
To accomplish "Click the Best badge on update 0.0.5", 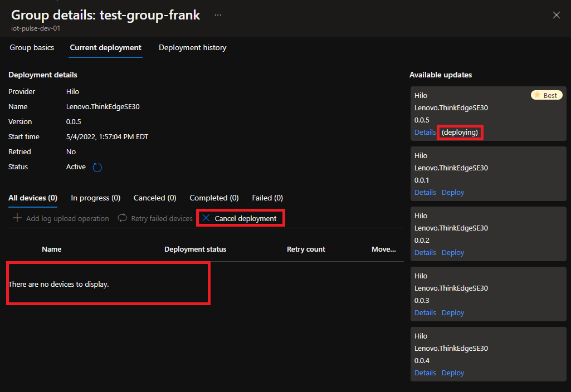I will tap(546, 95).
